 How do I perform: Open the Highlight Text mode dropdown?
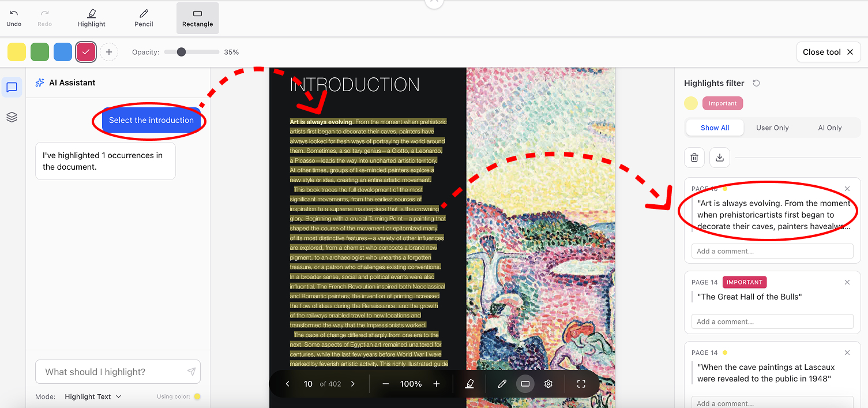coord(93,396)
